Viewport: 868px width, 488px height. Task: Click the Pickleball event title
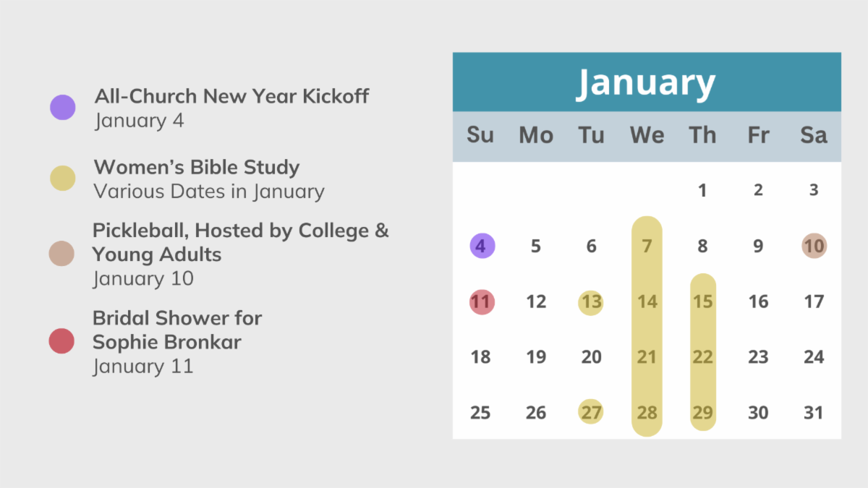coord(240,242)
